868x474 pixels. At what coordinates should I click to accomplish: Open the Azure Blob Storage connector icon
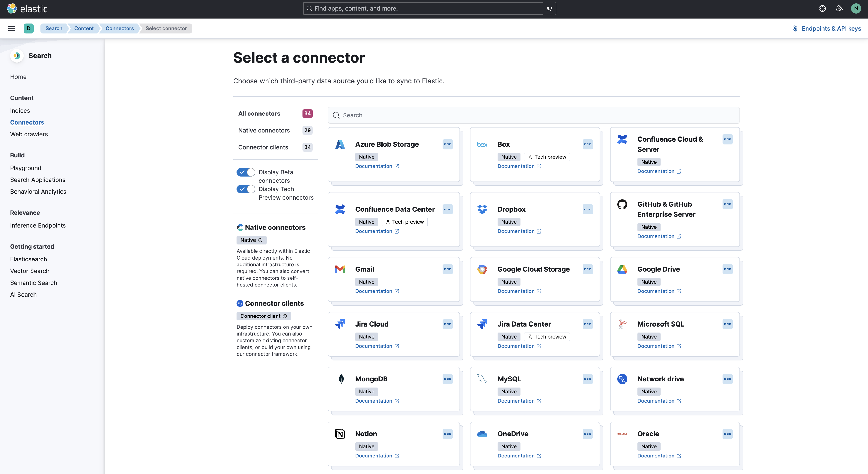point(340,144)
